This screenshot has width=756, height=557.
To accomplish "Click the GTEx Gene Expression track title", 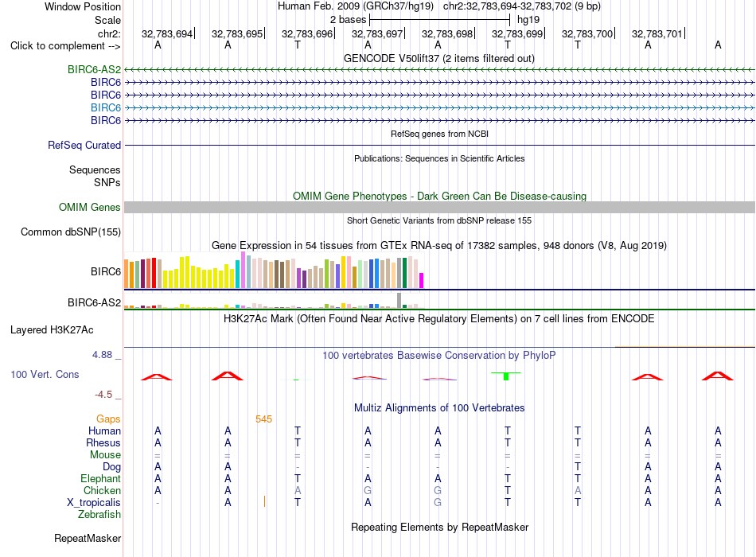I will [x=439, y=245].
